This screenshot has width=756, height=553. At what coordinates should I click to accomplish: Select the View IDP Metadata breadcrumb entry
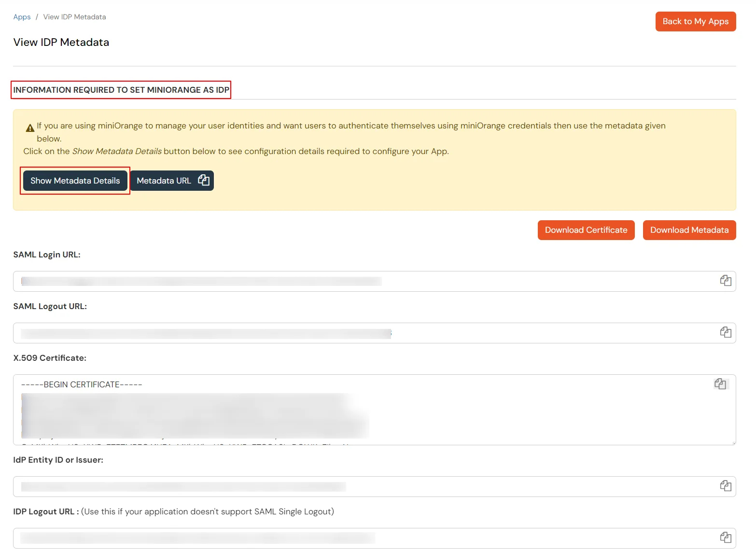click(74, 16)
